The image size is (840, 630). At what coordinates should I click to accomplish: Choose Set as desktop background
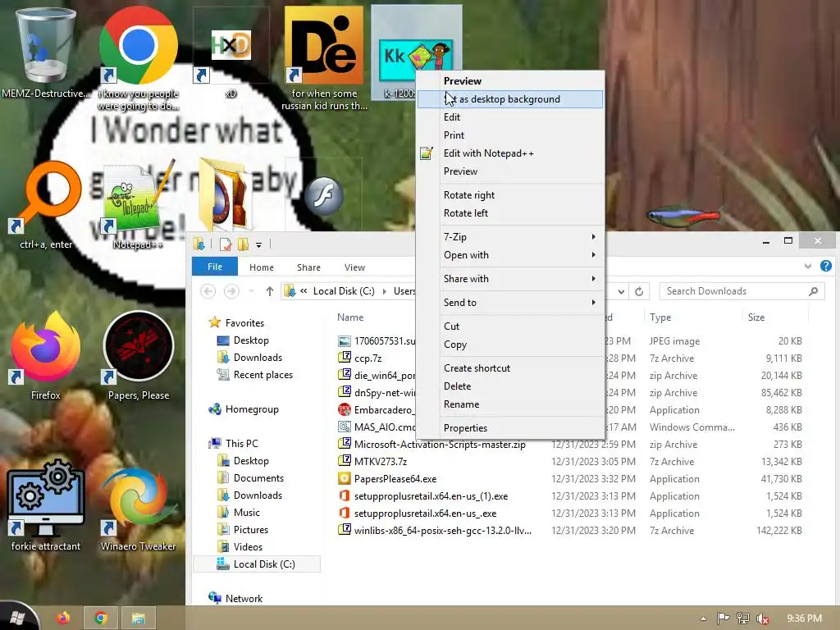[510, 99]
